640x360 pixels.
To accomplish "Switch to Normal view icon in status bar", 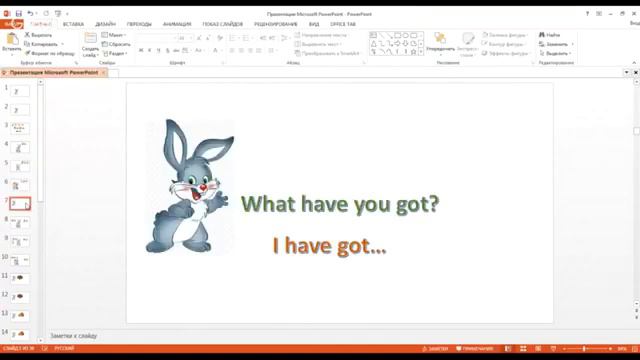I will 508,349.
